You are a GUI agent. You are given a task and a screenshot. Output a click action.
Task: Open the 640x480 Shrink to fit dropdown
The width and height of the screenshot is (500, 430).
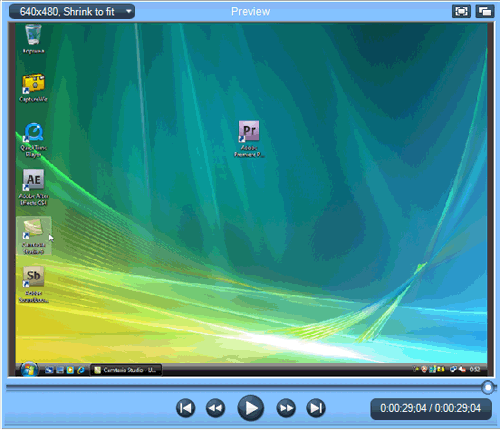[72, 12]
